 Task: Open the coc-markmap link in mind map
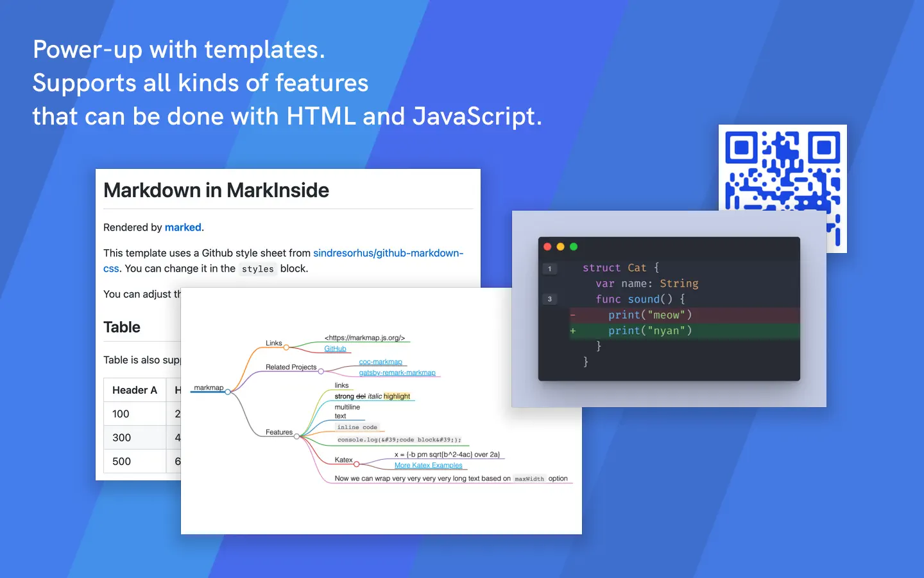coord(381,362)
